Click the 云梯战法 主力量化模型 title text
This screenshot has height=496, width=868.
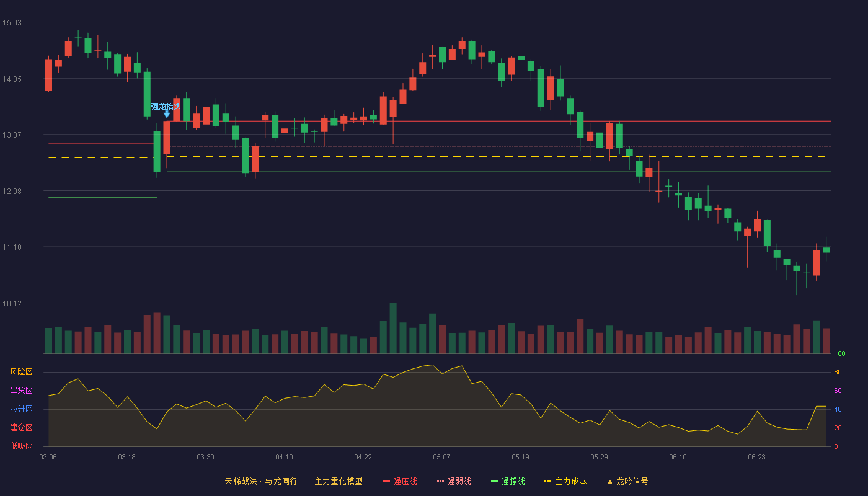pos(293,481)
